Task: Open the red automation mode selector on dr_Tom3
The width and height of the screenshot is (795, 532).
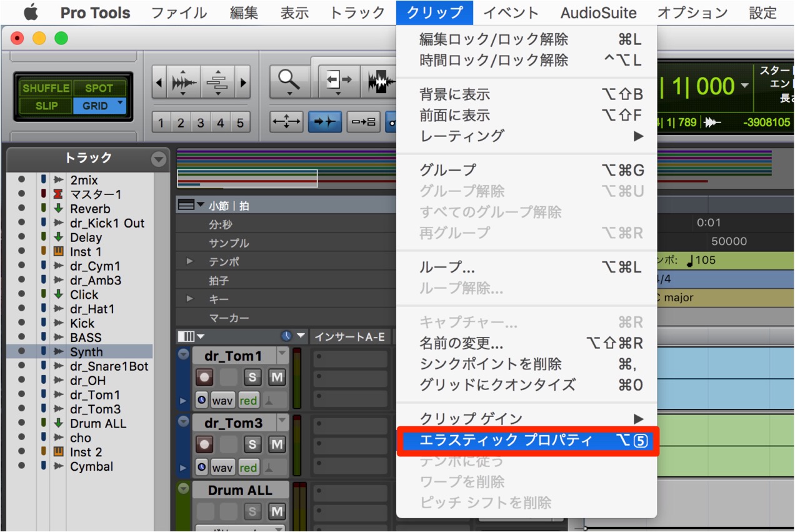Action: point(248,467)
